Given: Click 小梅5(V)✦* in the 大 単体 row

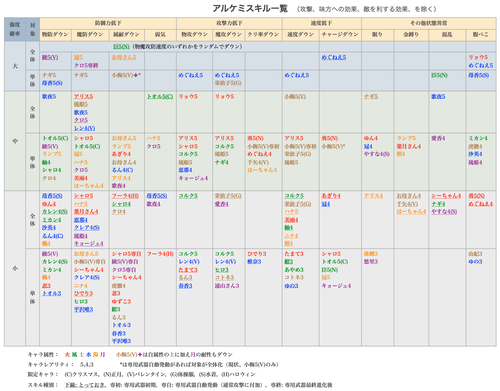Looking at the screenshot, I should [126, 75].
